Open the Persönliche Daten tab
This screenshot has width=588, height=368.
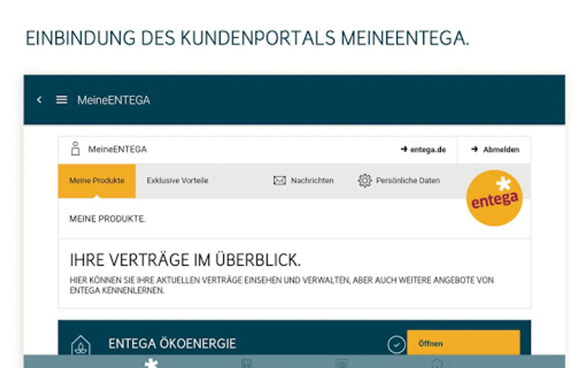coord(399,181)
